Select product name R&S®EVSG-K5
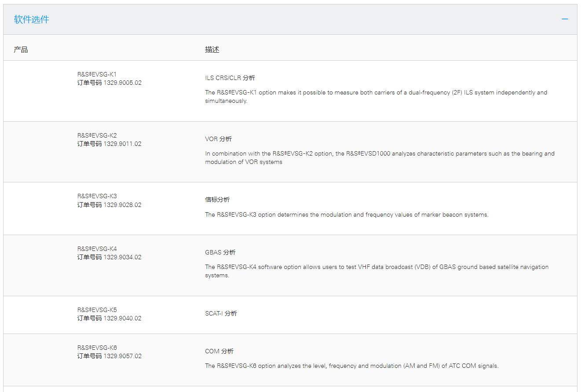 (x=97, y=310)
